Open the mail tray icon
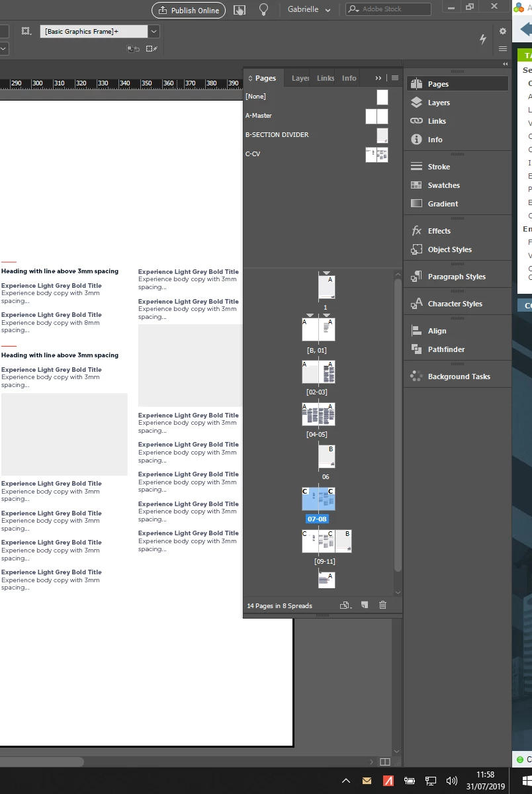Image resolution: width=532 pixels, height=794 pixels. [x=367, y=781]
